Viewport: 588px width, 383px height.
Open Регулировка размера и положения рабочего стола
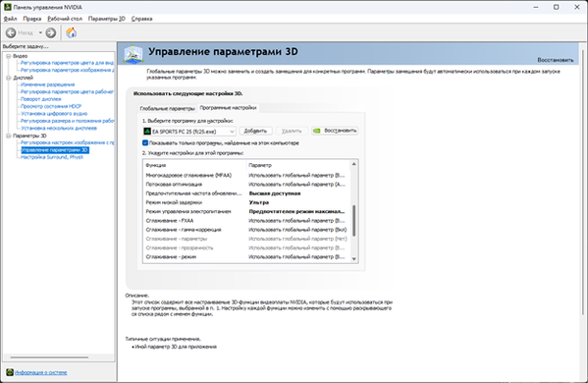(x=67, y=121)
